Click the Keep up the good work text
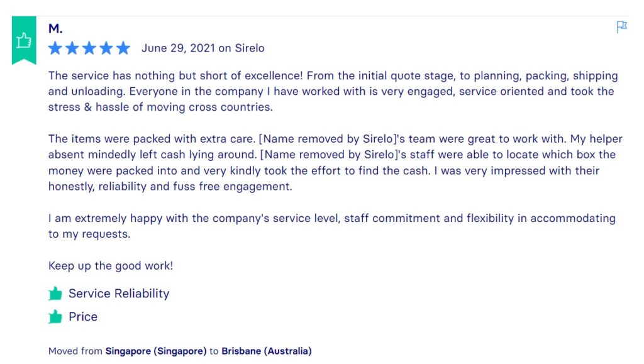 coord(110,265)
